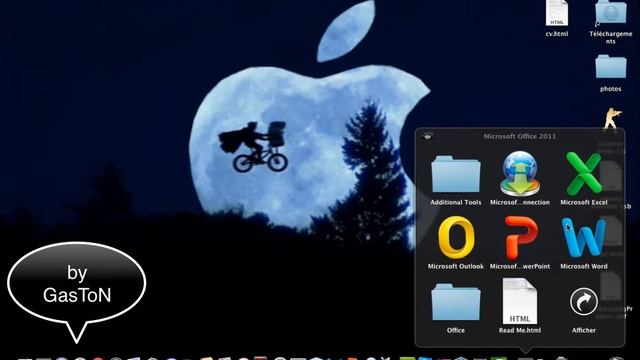The width and height of the screenshot is (640, 360).
Task: Select cv.html file on desktop
Action: coord(557,13)
